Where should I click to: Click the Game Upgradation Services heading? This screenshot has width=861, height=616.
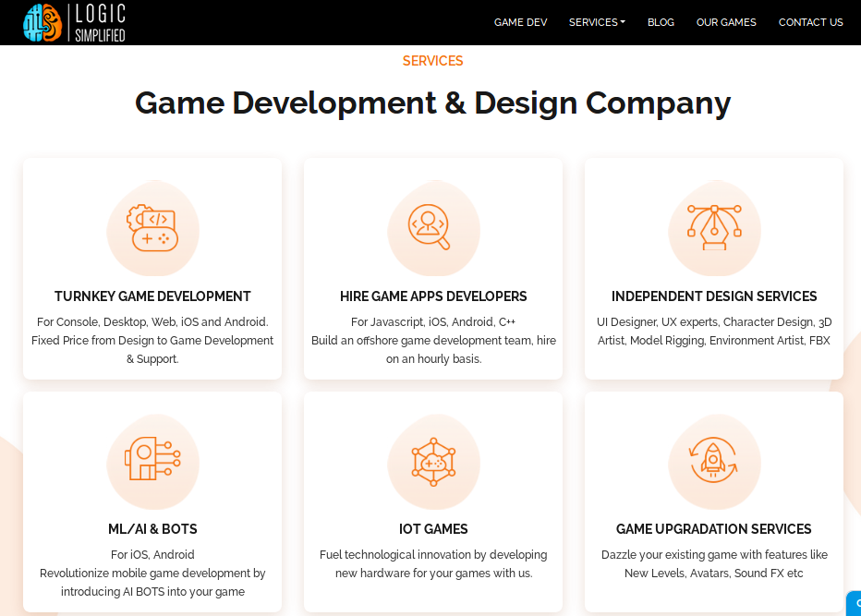tap(714, 529)
